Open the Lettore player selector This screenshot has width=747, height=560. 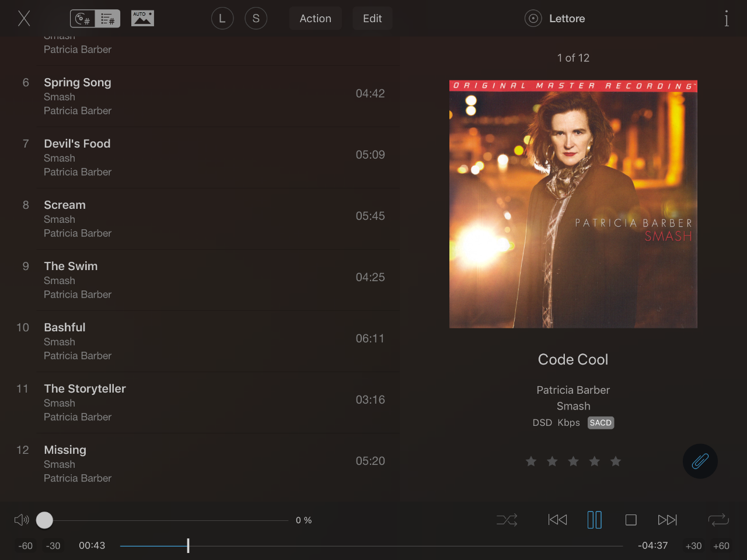point(555,19)
